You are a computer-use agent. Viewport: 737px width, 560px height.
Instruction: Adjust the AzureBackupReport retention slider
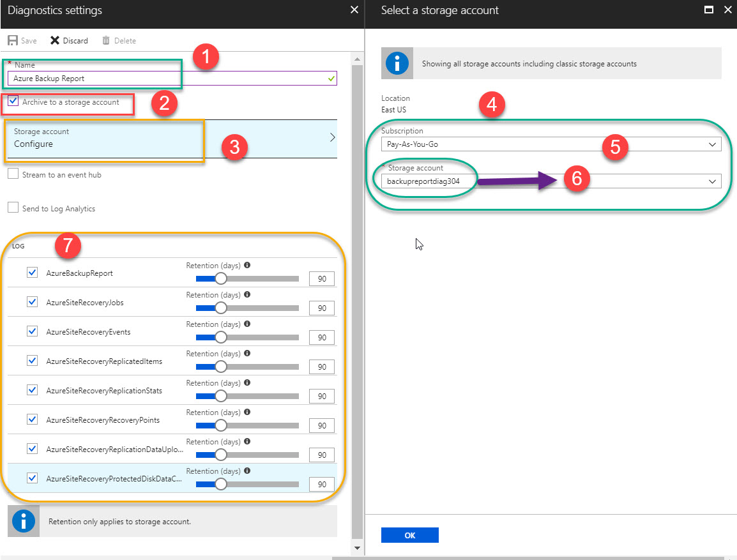[x=221, y=278]
